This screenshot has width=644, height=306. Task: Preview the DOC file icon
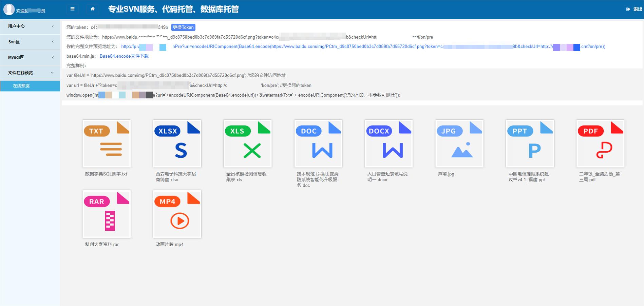click(x=318, y=144)
